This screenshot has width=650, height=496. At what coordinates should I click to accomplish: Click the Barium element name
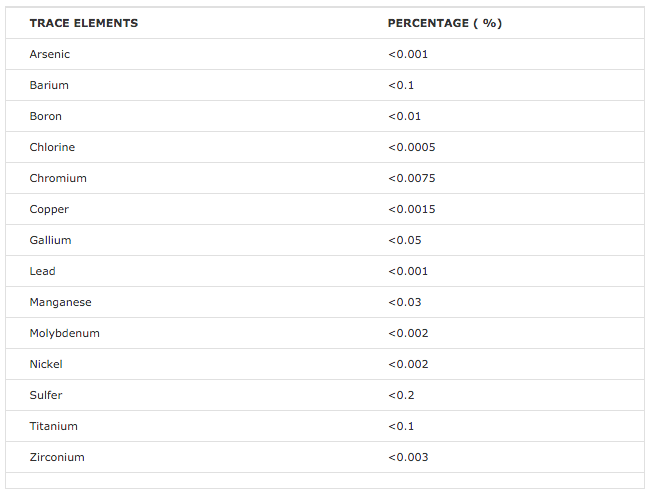[x=49, y=85]
